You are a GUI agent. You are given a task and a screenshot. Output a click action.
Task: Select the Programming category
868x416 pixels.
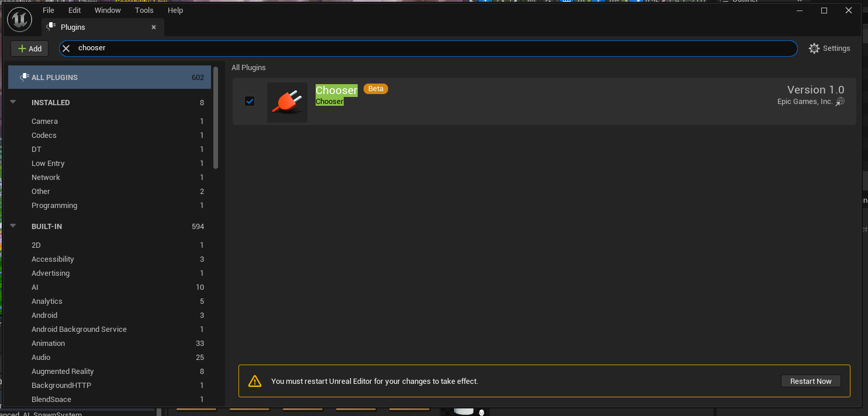(x=109, y=205)
